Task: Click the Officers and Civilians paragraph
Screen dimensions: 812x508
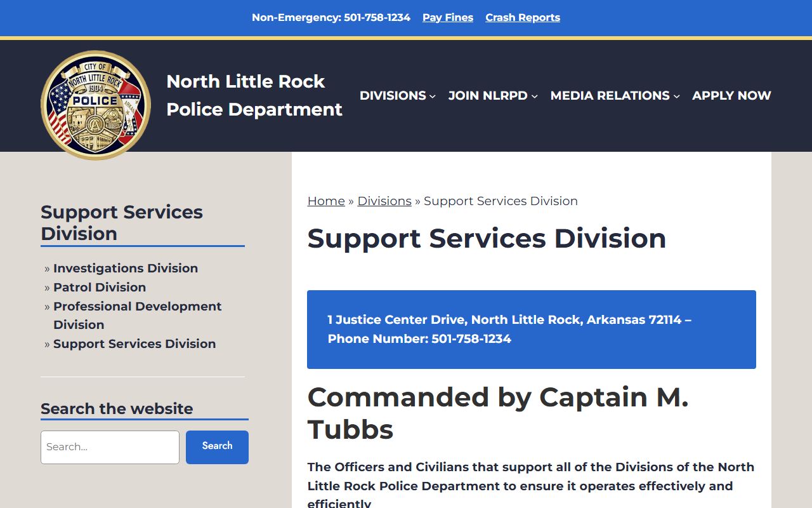Action: 531,486
